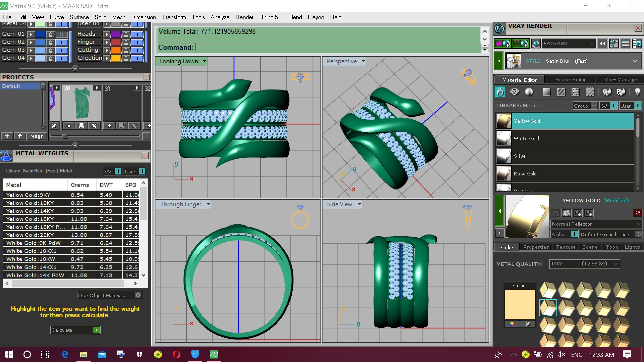
Task: Click the first folder-plus icon under Yellow Gold
Action: tap(578, 213)
